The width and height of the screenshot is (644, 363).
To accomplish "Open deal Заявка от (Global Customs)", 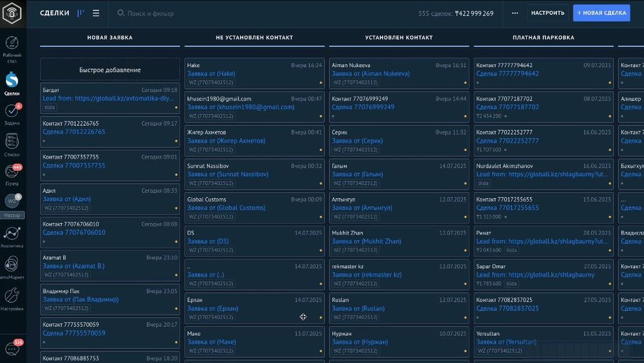I will (x=226, y=208).
